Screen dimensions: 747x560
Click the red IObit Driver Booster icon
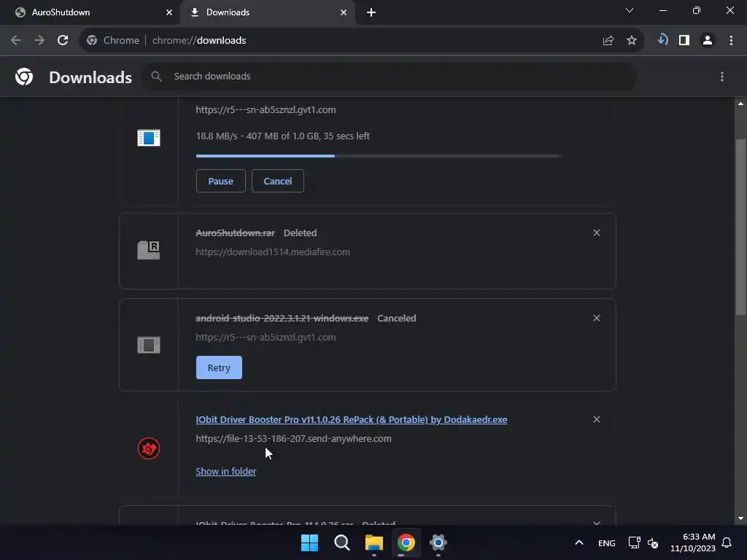pyautogui.click(x=149, y=448)
